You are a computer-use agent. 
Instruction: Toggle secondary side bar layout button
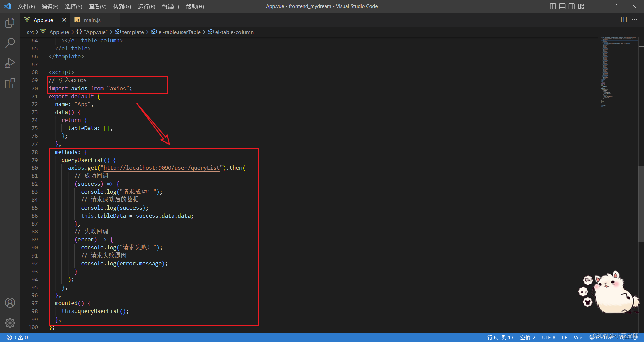(572, 6)
